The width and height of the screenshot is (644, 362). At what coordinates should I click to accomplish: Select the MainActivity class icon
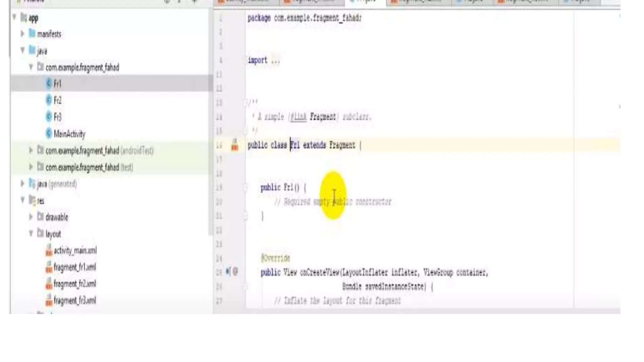49,134
